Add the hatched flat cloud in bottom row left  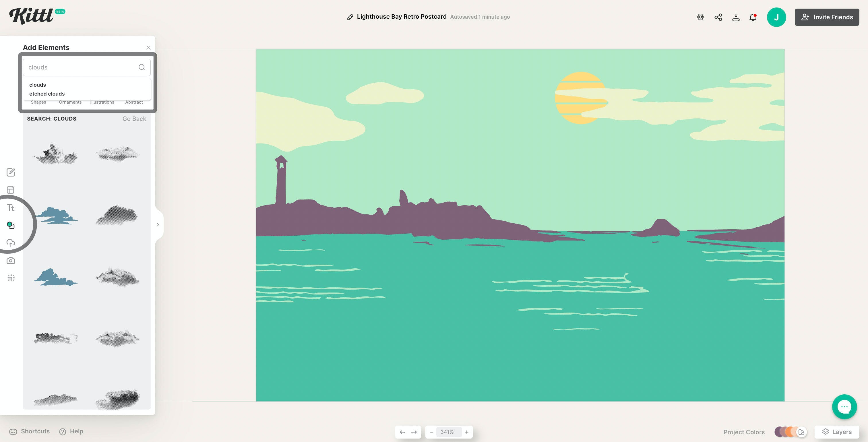click(56, 400)
